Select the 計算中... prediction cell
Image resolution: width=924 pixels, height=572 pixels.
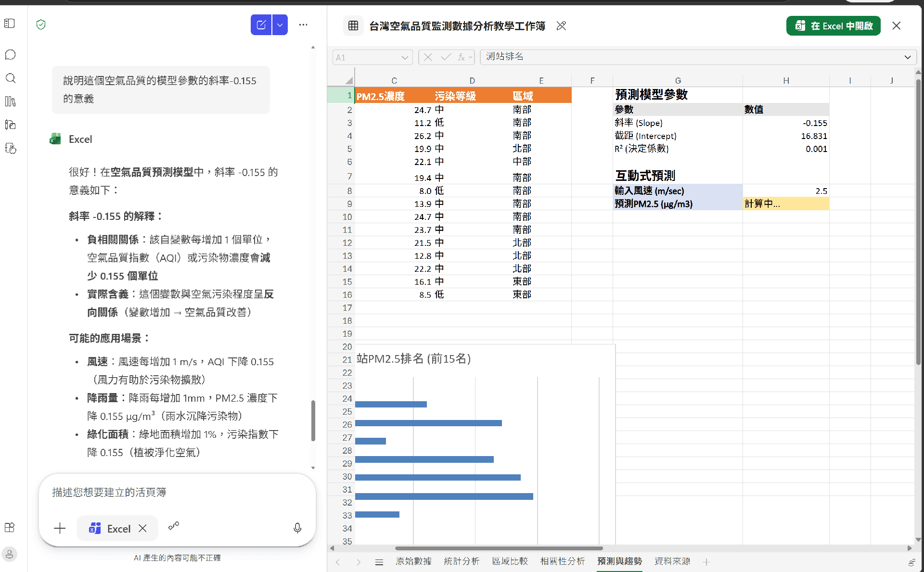pyautogui.click(x=786, y=204)
